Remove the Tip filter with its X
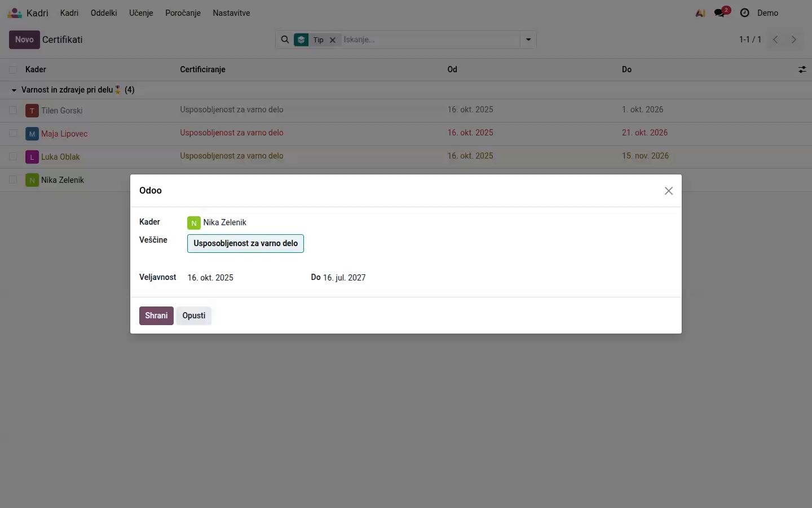The width and height of the screenshot is (812, 508). (333, 40)
